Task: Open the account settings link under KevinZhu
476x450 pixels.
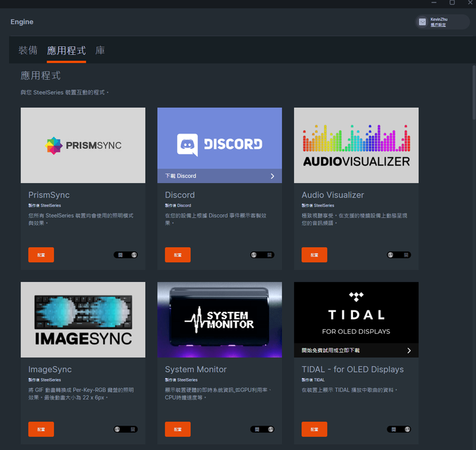Action: pos(438,25)
